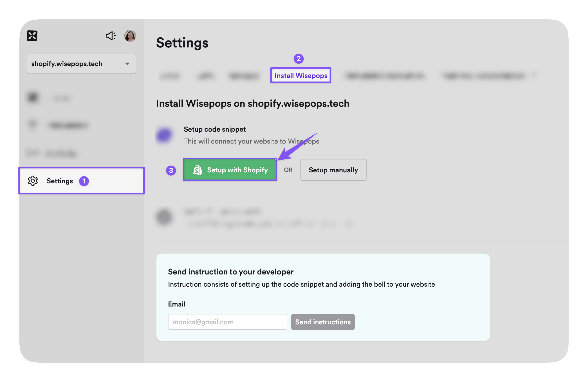Click the Wisepops logo icon

[x=32, y=36]
